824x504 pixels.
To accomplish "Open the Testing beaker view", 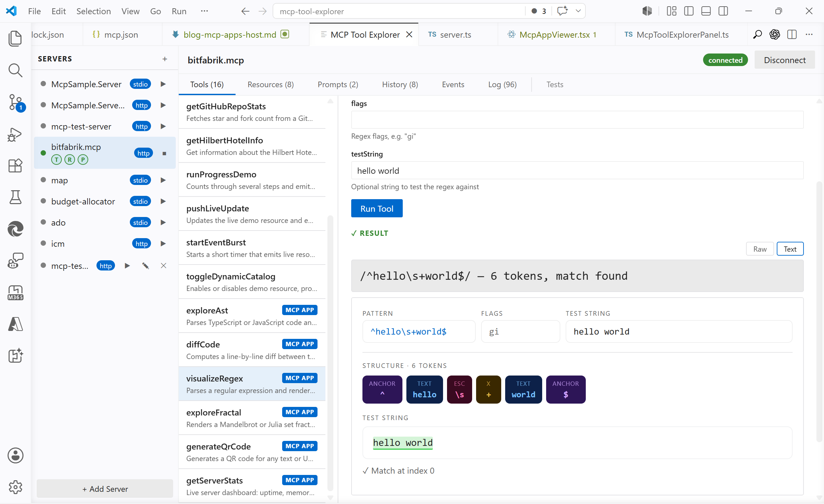I will click(x=16, y=197).
